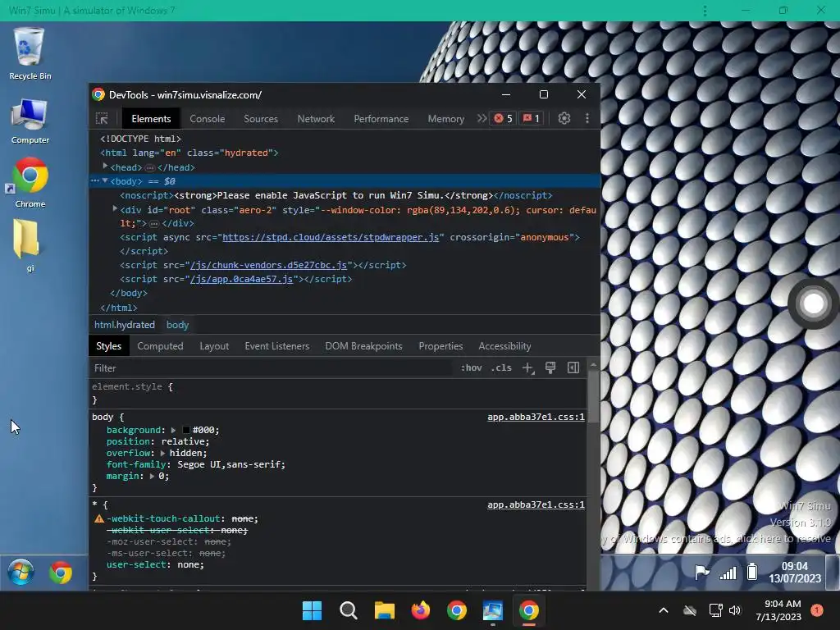Activate the inspect element picker icon

102,118
